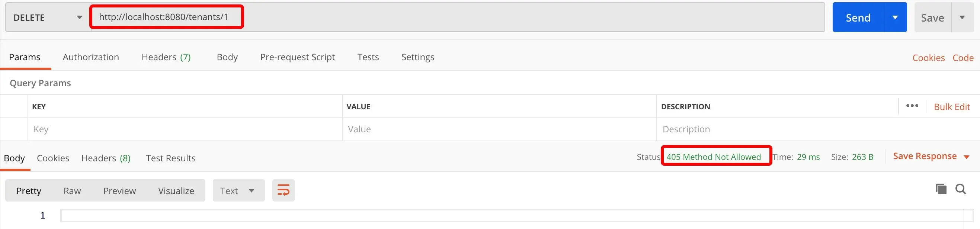Open the three-dots column options
Viewport: 980px width, 229px height.
click(x=912, y=106)
